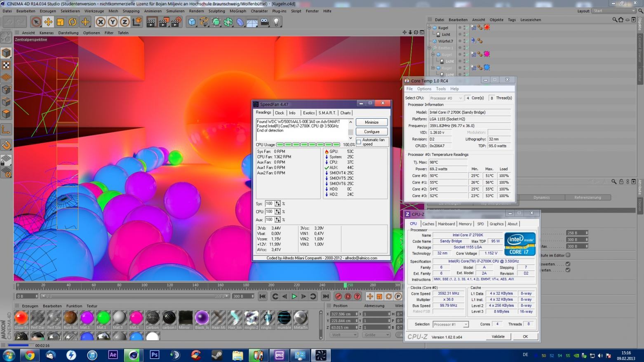
Task: Open Core Temp Options menu
Action: 424,89
